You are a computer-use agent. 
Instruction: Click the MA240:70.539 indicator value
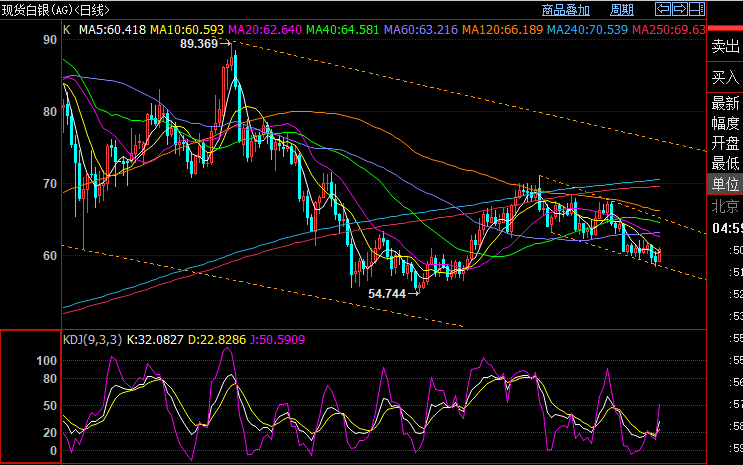[x=587, y=29]
